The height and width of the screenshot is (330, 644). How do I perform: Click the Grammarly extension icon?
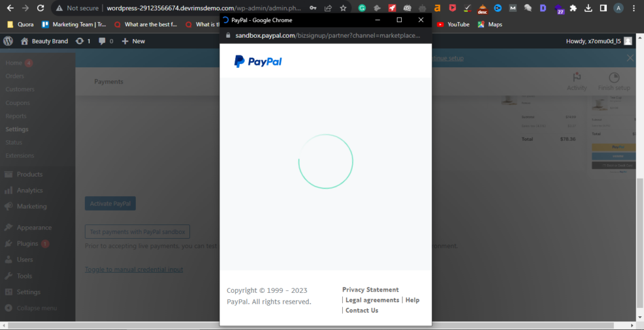(362, 8)
